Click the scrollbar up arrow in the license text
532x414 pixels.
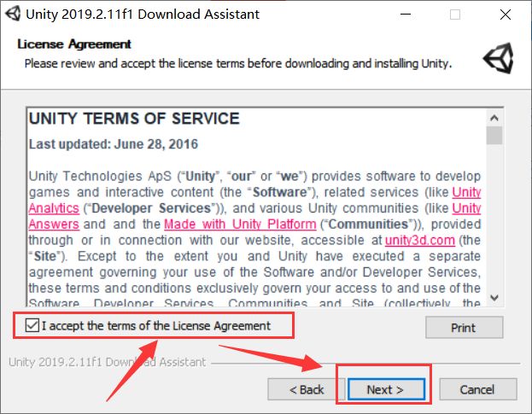coord(494,116)
